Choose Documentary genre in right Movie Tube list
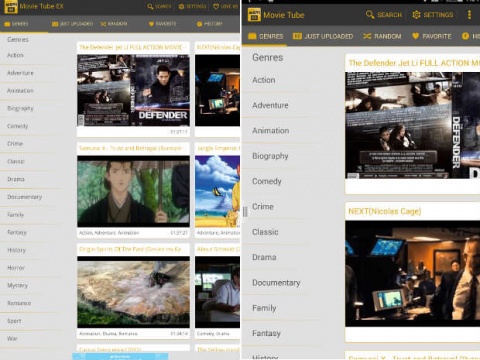The width and height of the screenshot is (480, 360). point(276,283)
